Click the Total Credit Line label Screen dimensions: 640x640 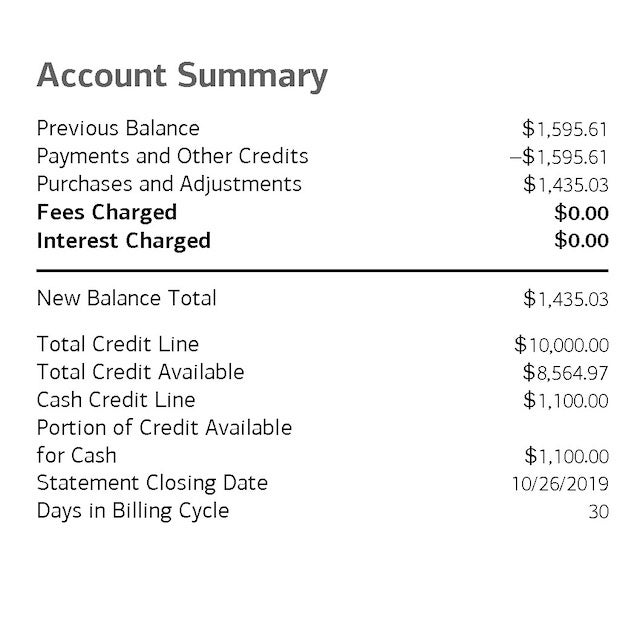117,344
